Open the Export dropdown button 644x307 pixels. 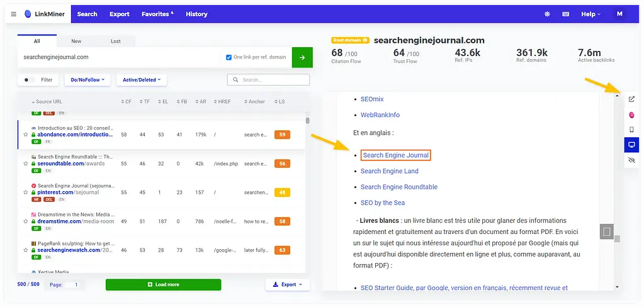[288, 284]
